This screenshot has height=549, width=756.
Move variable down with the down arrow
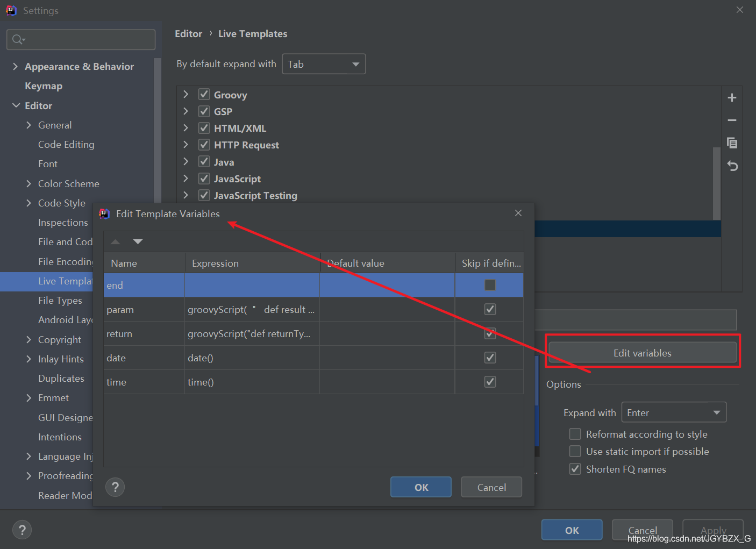tap(138, 241)
